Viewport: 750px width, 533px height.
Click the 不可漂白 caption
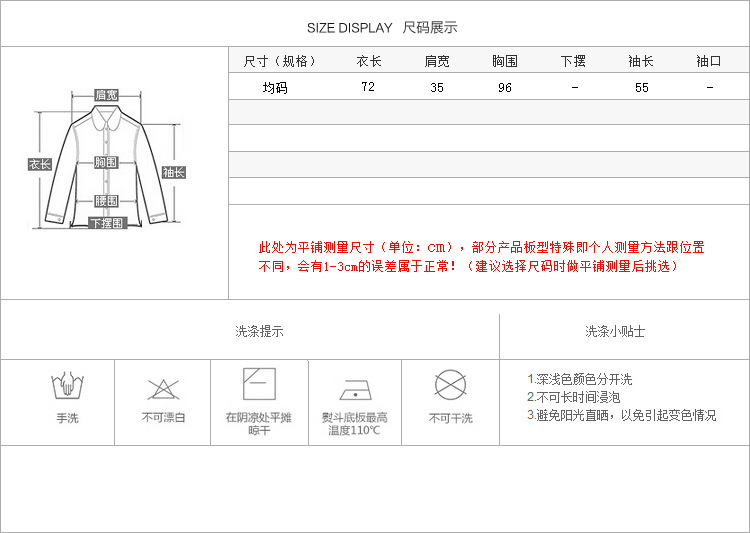click(x=164, y=418)
